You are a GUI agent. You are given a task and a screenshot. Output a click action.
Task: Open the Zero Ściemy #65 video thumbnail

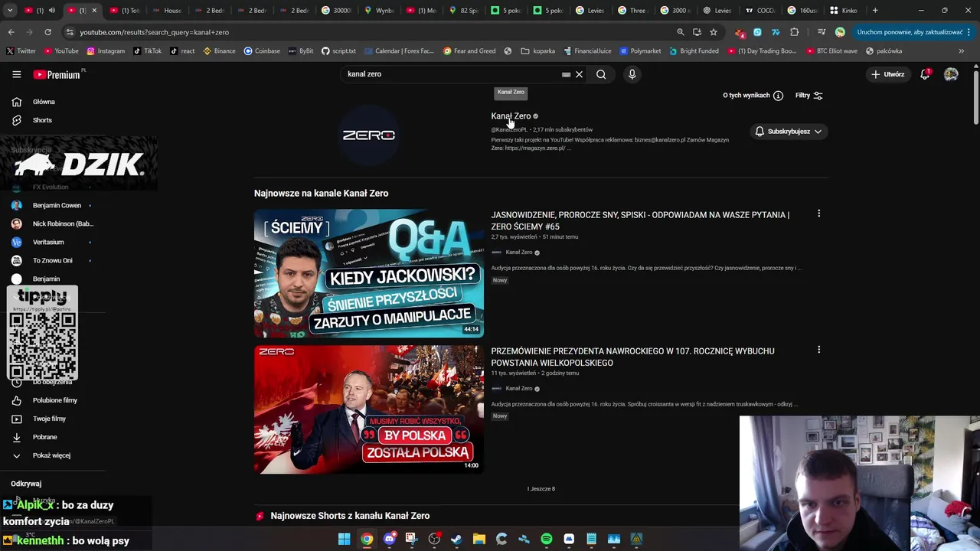pyautogui.click(x=369, y=273)
